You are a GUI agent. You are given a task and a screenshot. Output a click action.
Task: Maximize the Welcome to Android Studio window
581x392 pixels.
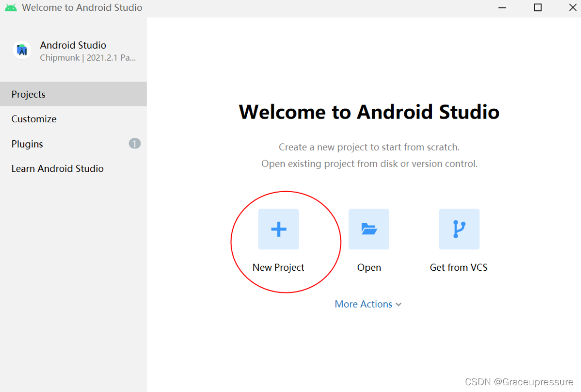tap(537, 7)
